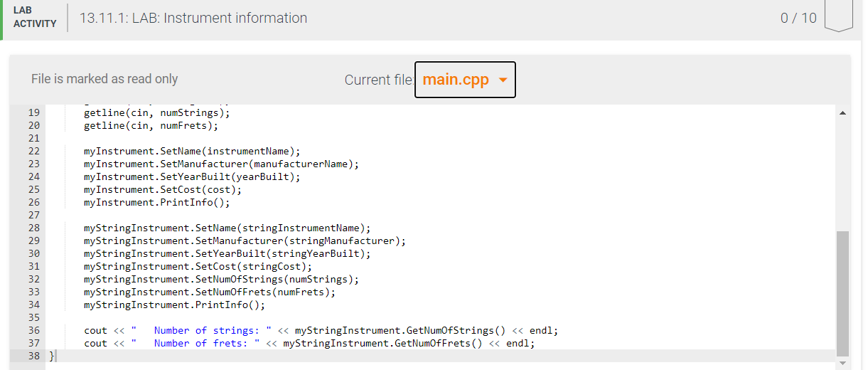Click the scrollbar down arrow in editor

pos(843,363)
